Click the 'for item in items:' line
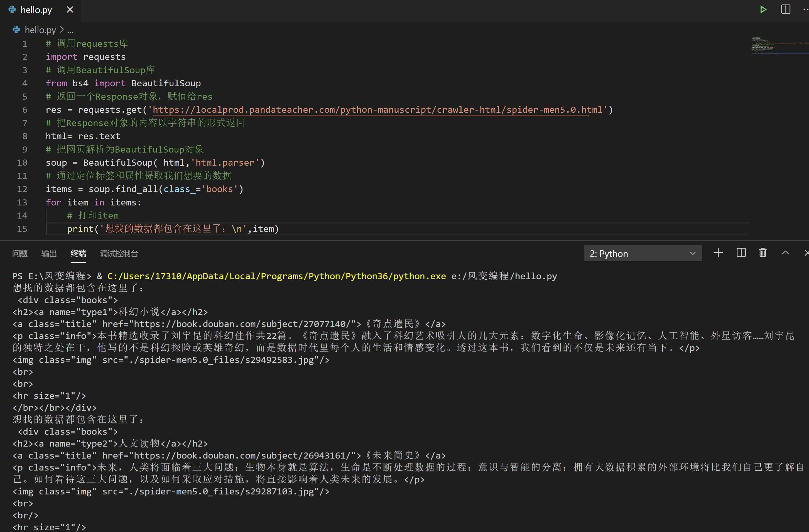 click(x=94, y=202)
